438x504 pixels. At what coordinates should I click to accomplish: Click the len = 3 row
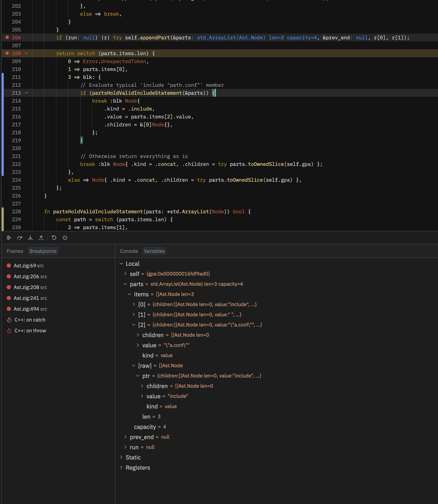[152, 417]
